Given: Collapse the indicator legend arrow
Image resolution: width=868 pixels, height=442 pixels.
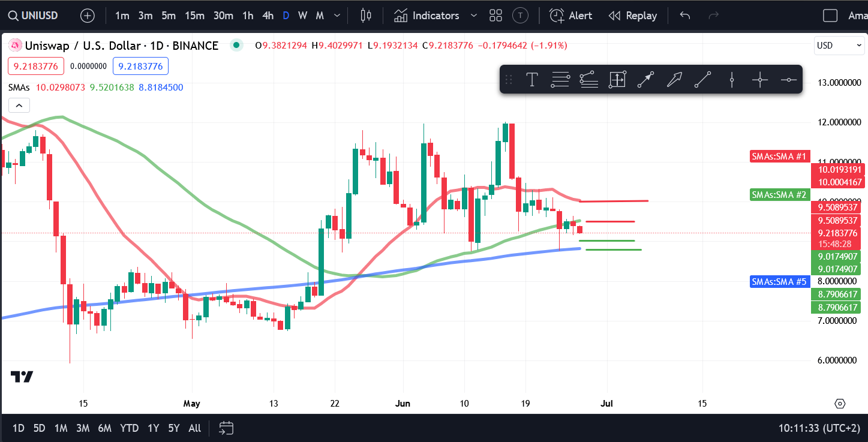Looking at the screenshot, I should 19,106.
